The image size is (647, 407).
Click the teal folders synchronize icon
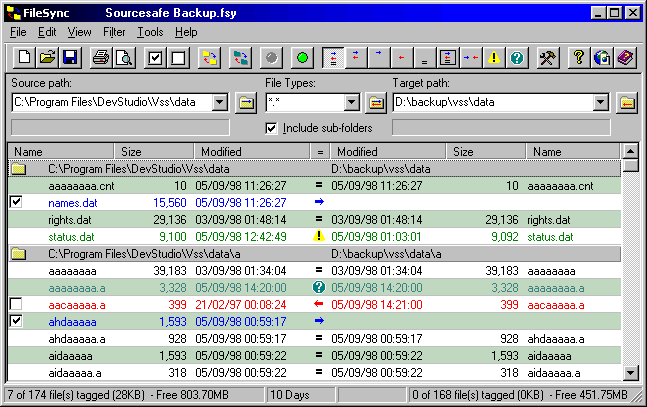coord(241,58)
